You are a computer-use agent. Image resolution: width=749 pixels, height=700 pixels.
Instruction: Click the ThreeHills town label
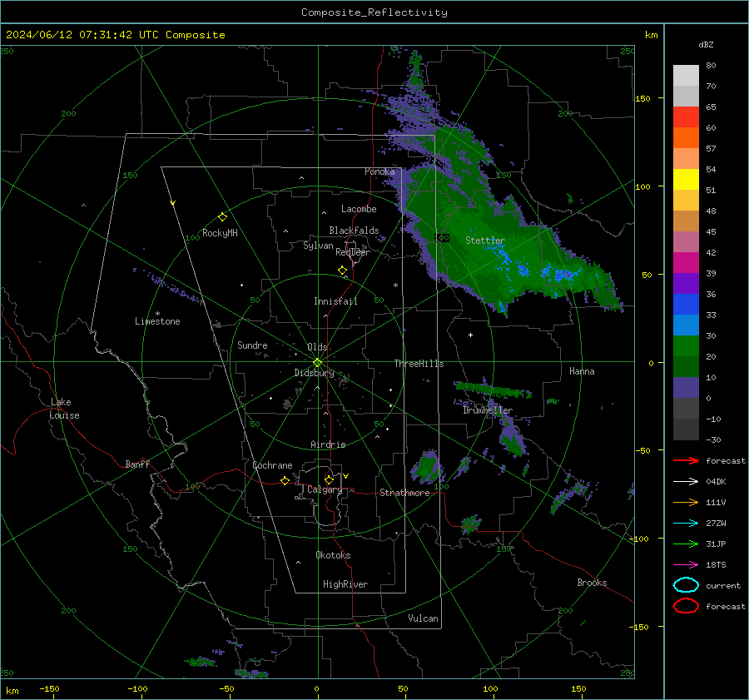point(419,364)
